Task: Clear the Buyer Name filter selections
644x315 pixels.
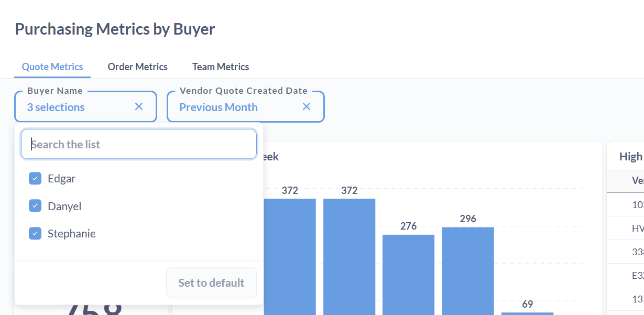Action: (x=139, y=107)
